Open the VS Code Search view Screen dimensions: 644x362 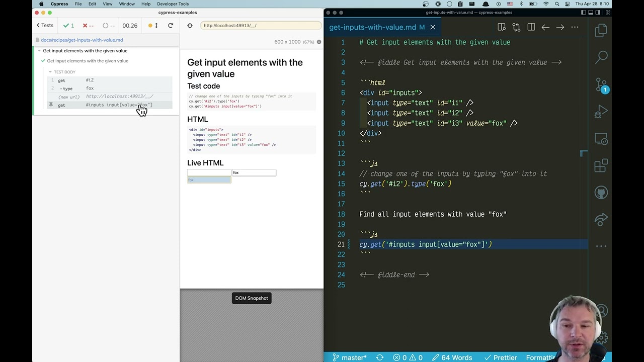click(601, 57)
